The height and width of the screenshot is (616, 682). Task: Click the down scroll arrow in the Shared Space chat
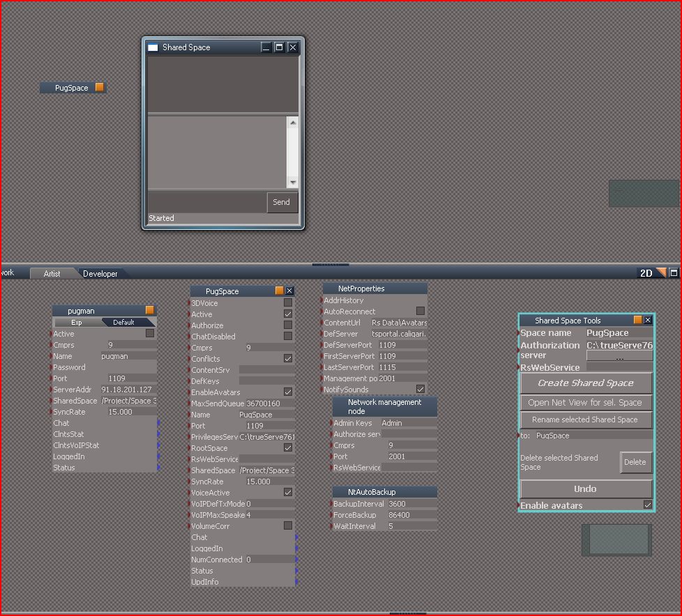(293, 182)
